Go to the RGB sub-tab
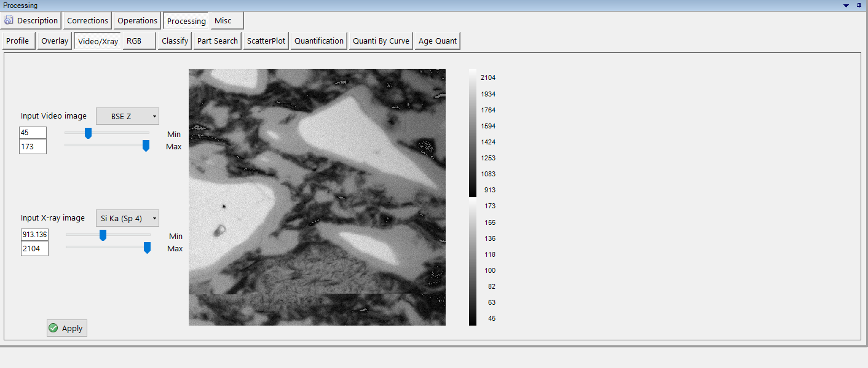 point(134,41)
